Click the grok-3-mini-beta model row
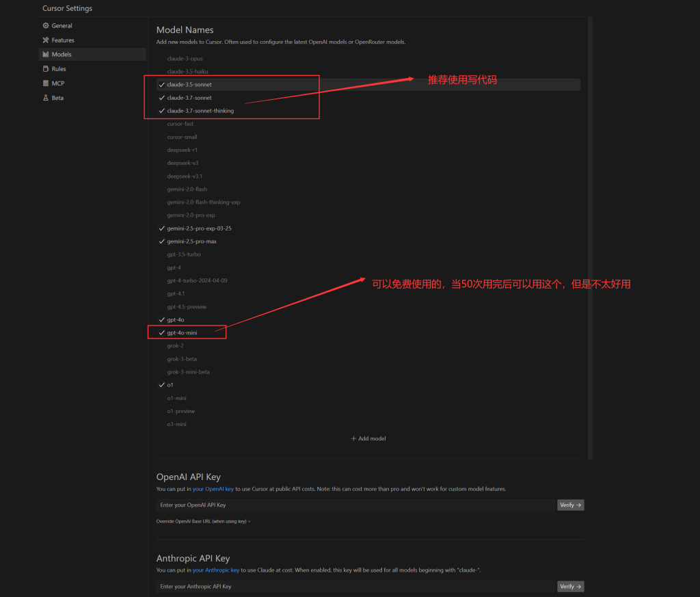 tap(368, 372)
